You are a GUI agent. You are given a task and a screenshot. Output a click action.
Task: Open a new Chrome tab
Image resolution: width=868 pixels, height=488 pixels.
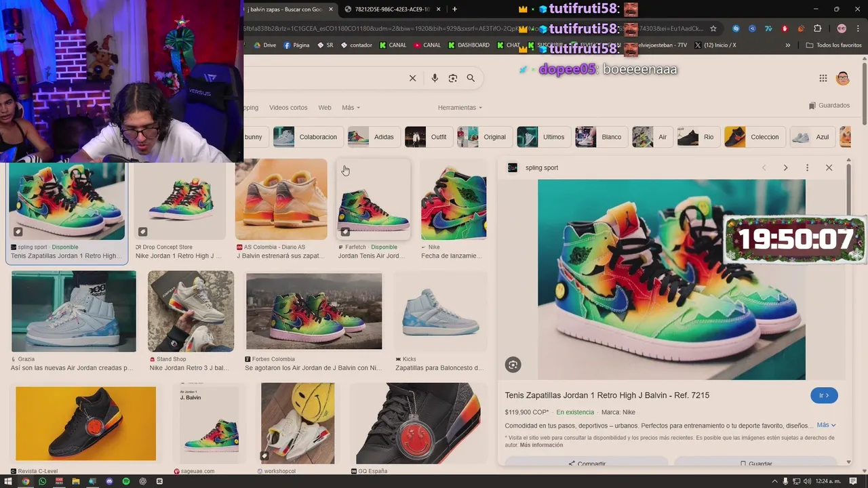tap(454, 9)
